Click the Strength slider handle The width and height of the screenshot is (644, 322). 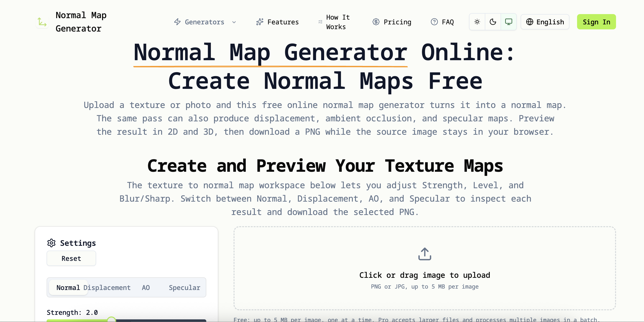click(111, 320)
